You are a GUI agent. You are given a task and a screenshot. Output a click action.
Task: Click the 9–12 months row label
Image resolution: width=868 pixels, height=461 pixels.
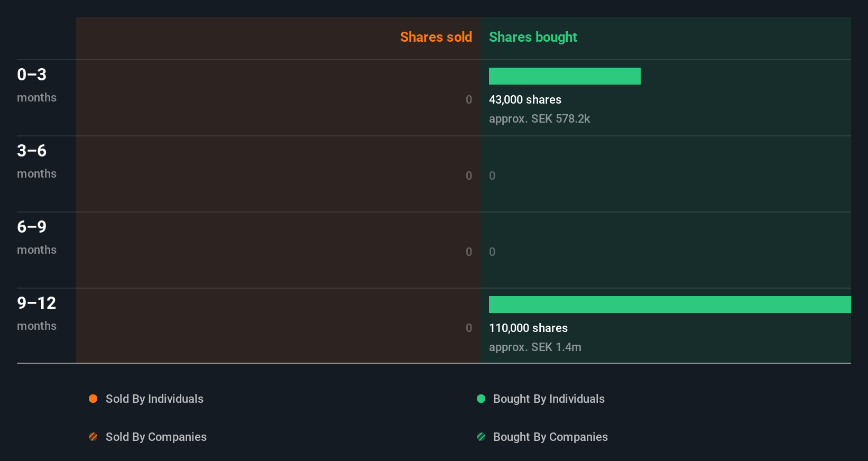click(x=36, y=314)
